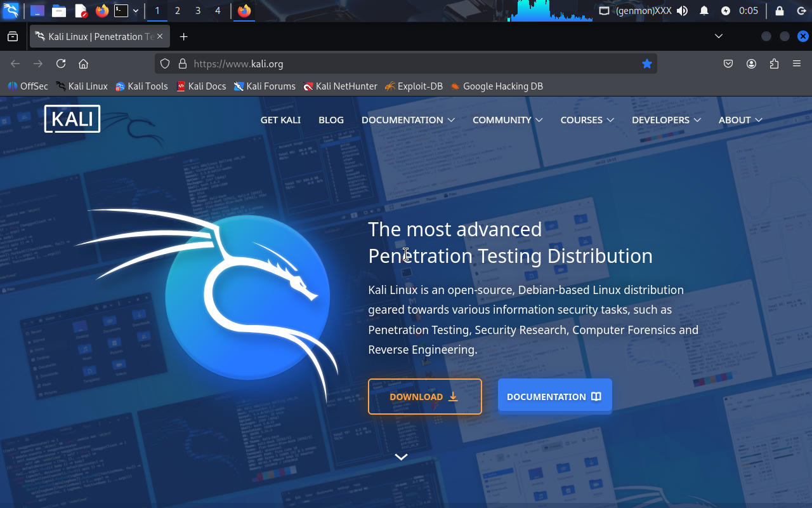Expand the DOCUMENTATION navigation dropdown
Image resolution: width=812 pixels, height=508 pixels.
[x=408, y=120]
